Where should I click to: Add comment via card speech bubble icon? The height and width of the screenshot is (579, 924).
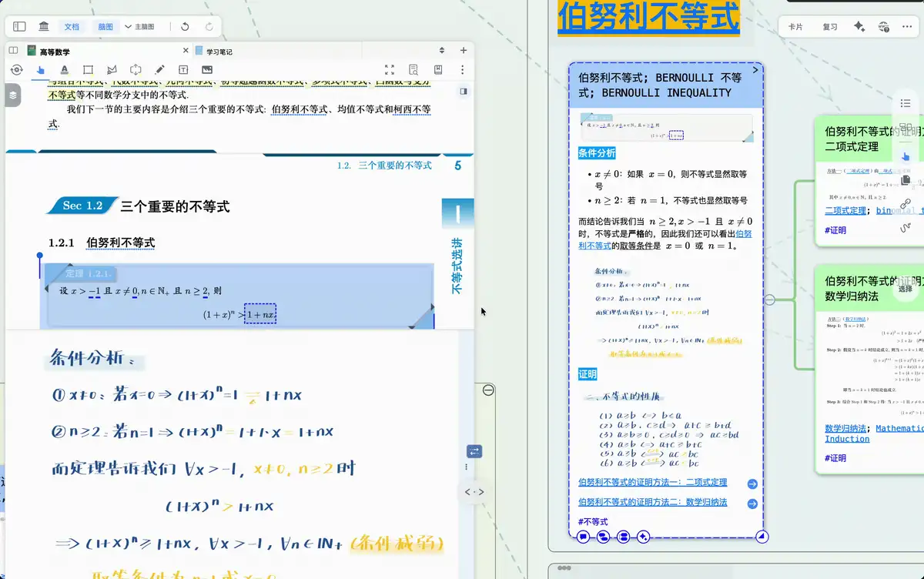583,537
